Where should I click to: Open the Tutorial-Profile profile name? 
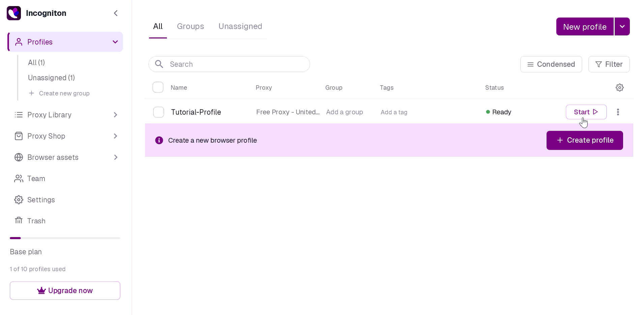click(x=196, y=112)
